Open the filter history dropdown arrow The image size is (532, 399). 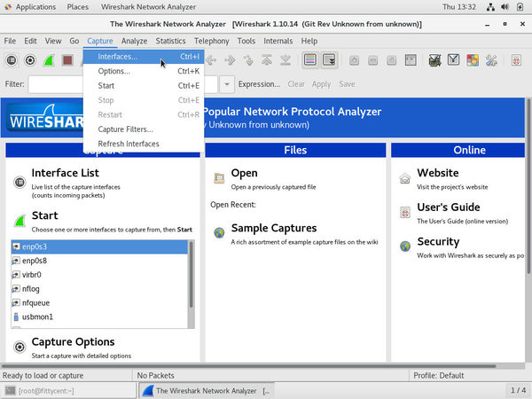227,84
